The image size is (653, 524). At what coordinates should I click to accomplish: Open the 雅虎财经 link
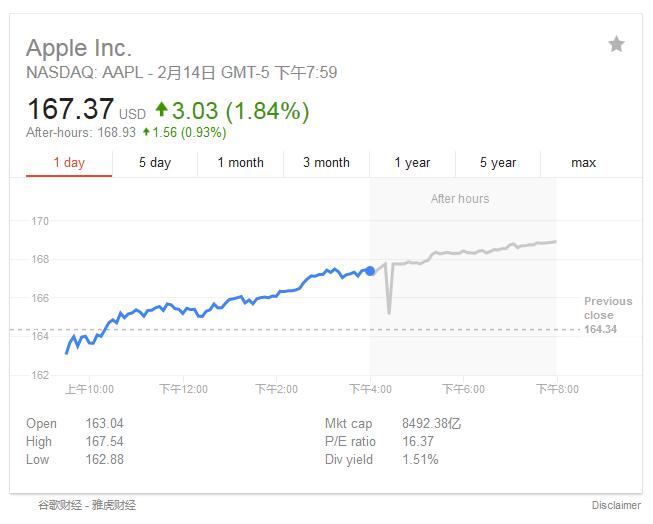[115, 505]
